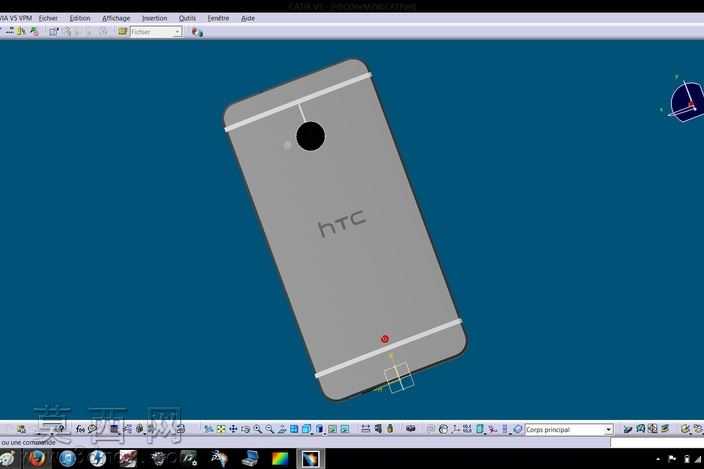704x469 pixels.
Task: Open the rainbow gradient app in taskbar
Action: coord(280,459)
